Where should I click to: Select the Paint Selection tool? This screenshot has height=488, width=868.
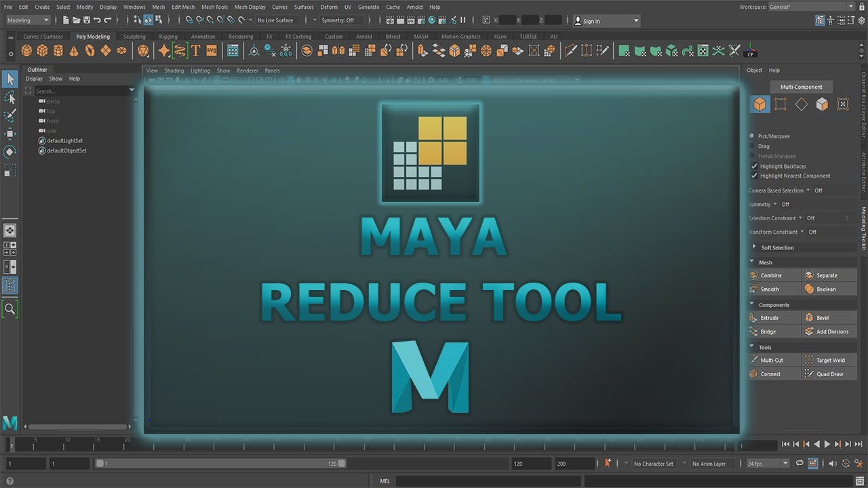(x=9, y=116)
